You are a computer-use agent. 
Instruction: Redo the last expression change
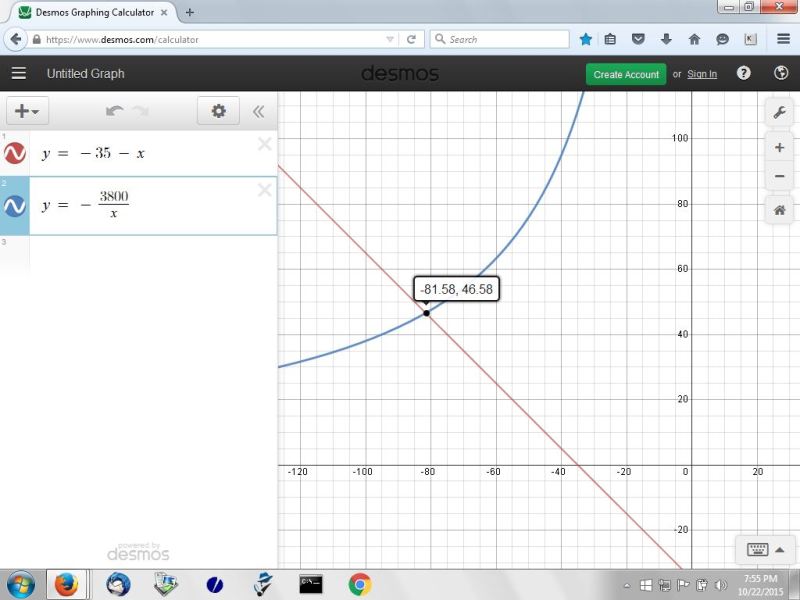(140, 111)
